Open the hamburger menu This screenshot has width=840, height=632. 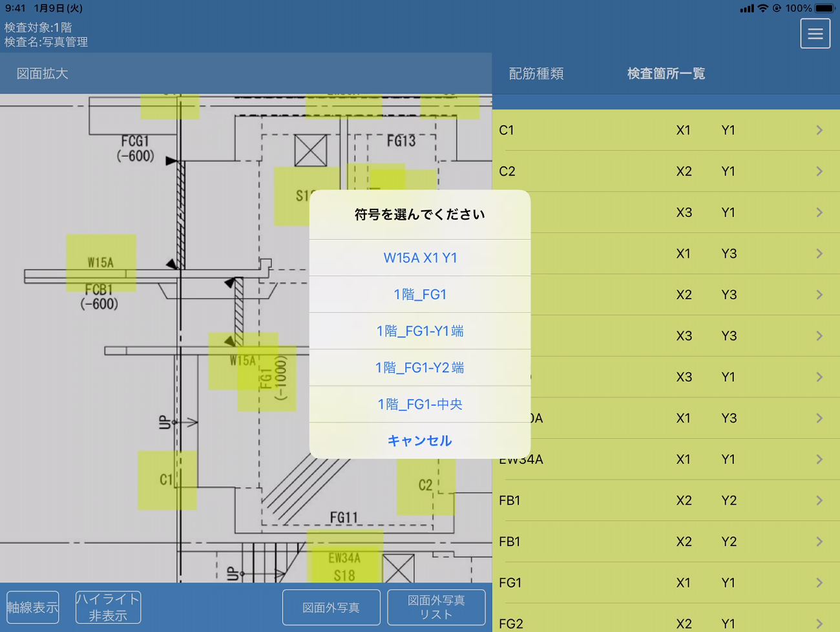point(815,33)
